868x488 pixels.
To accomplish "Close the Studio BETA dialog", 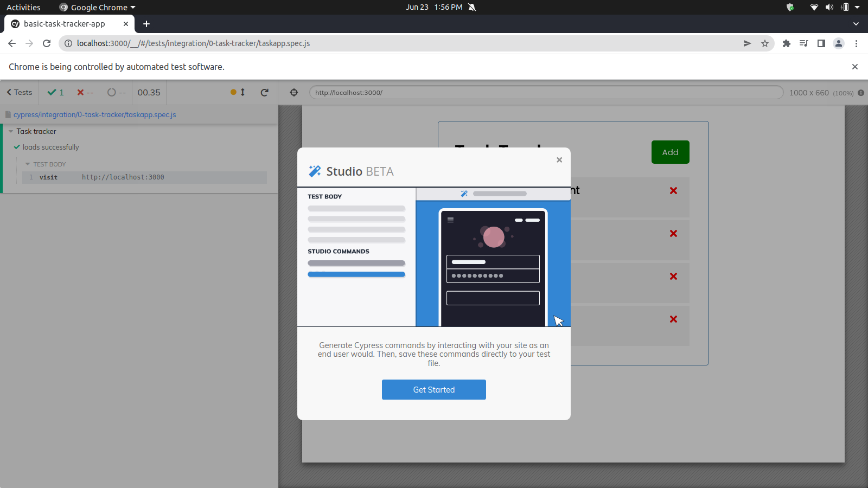I will (x=559, y=160).
